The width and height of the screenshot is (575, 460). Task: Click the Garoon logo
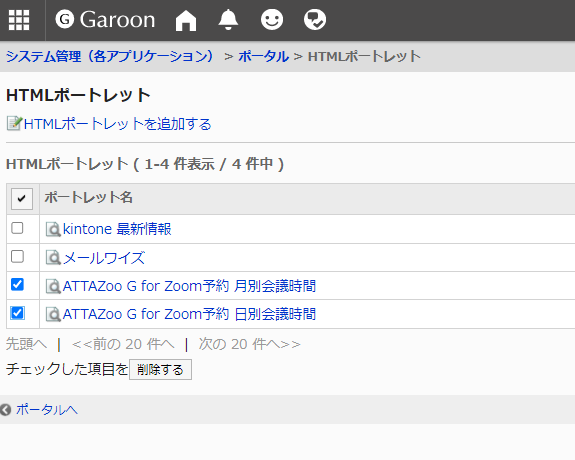(x=105, y=19)
